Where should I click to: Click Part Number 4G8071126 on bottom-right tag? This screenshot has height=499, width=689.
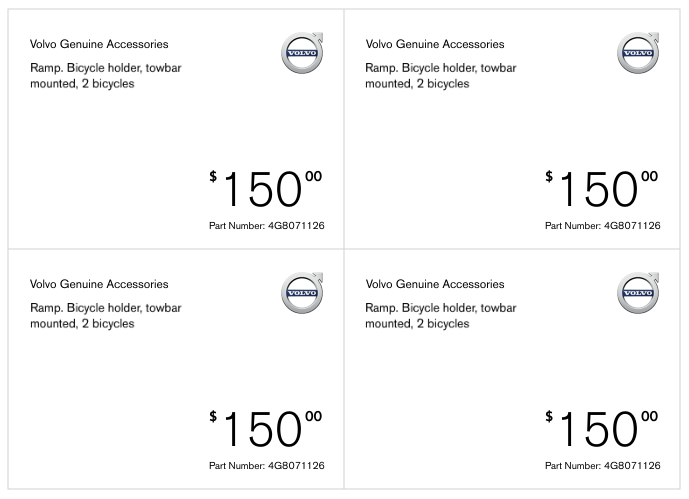coord(602,466)
